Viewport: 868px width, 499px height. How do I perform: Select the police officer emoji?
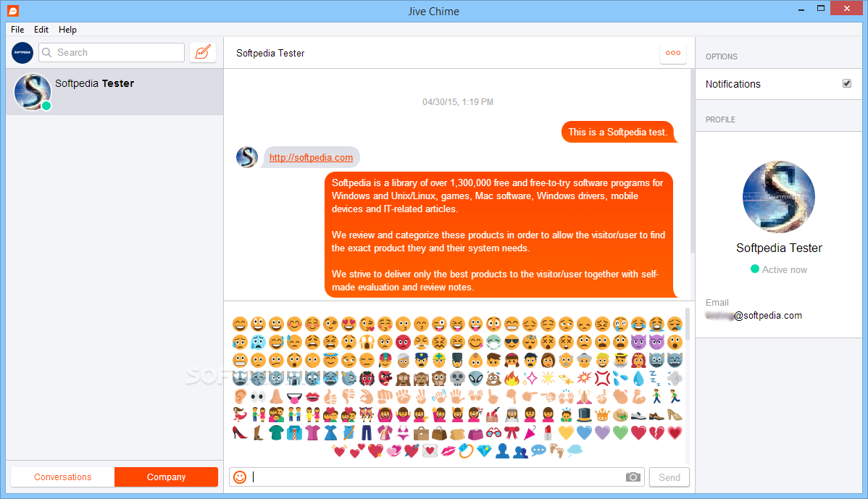pyautogui.click(x=421, y=361)
